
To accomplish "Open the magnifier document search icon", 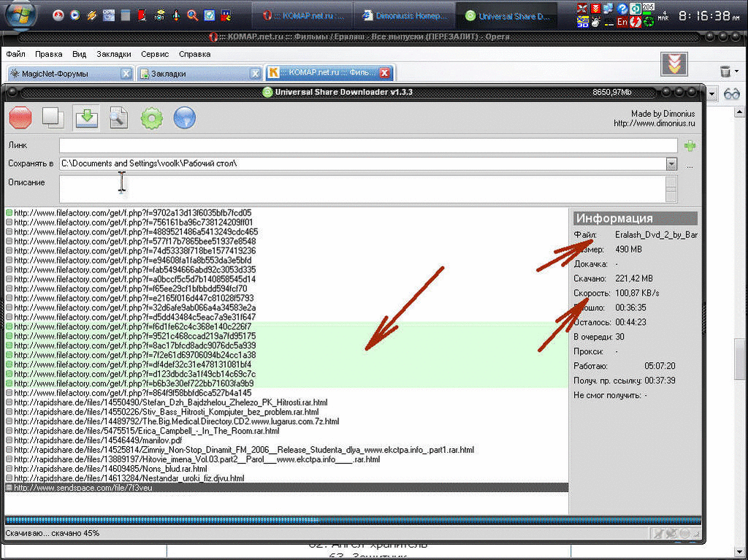I will click(118, 118).
